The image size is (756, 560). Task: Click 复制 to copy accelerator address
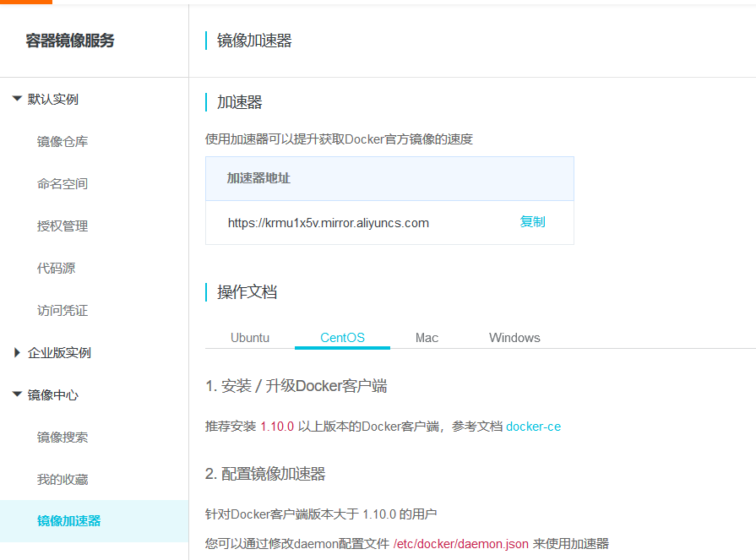point(532,222)
